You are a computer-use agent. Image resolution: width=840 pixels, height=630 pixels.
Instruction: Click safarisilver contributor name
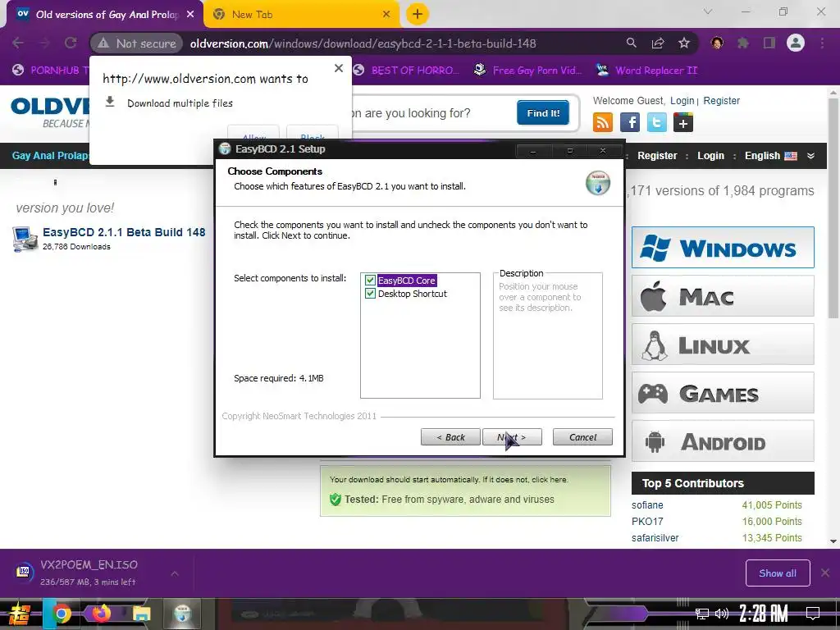point(655,538)
